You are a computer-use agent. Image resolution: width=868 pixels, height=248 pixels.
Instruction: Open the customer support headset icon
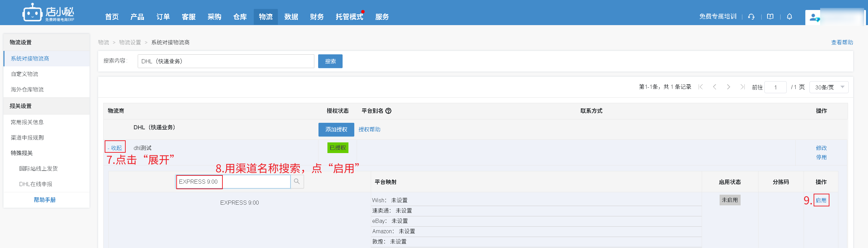751,17
